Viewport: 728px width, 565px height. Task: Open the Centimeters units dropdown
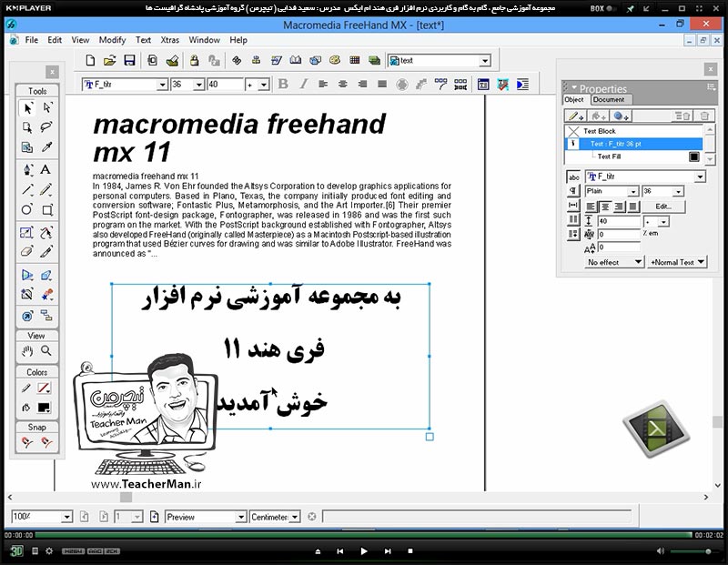click(x=294, y=517)
